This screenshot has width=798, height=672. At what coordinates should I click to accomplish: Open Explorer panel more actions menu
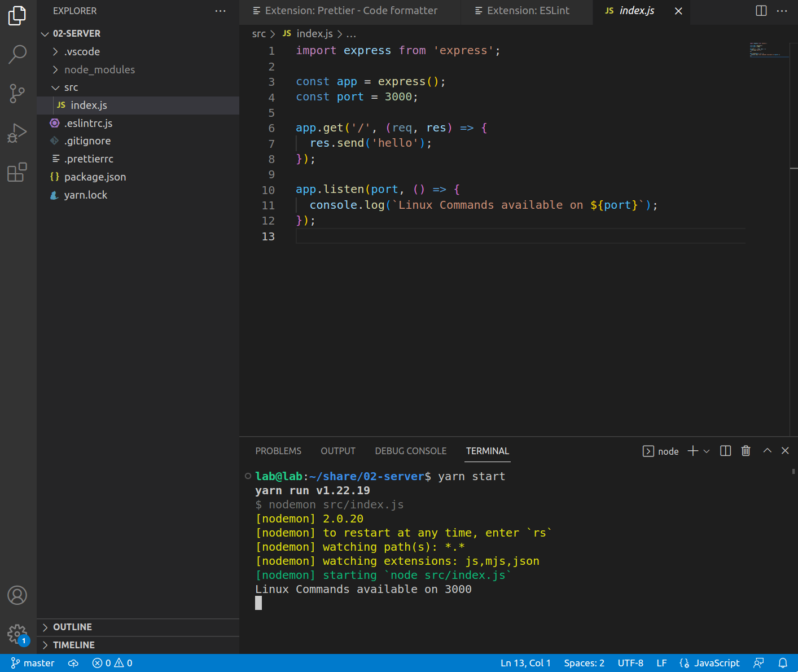[x=221, y=11]
